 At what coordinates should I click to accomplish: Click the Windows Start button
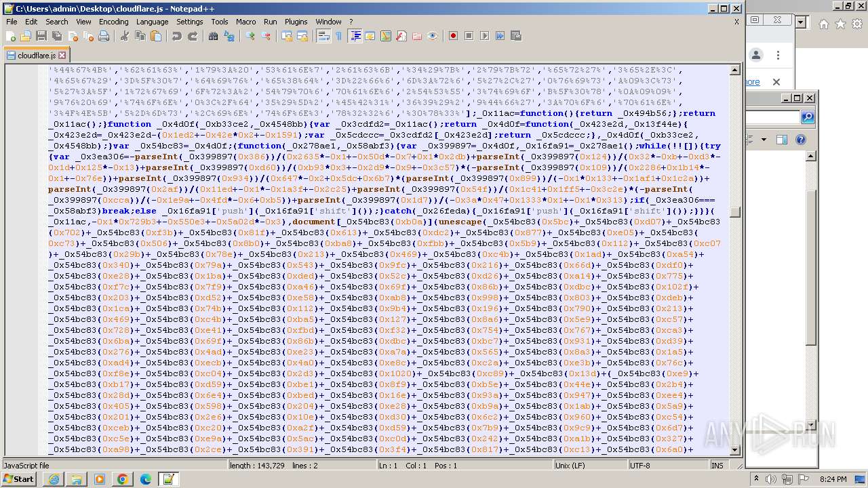click(x=19, y=479)
